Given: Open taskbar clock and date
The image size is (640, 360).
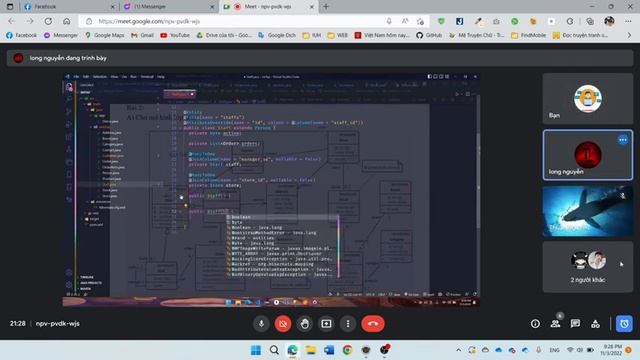Looking at the screenshot, I should [x=611, y=350].
